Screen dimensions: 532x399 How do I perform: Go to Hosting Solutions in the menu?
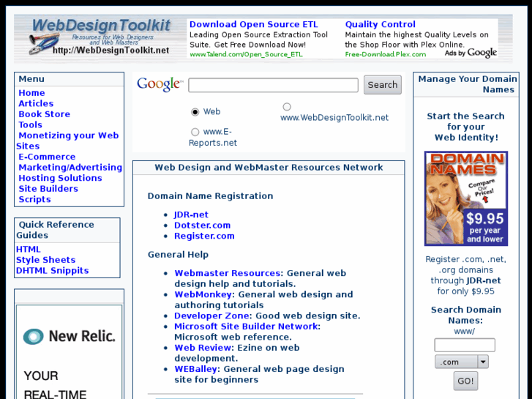click(60, 178)
